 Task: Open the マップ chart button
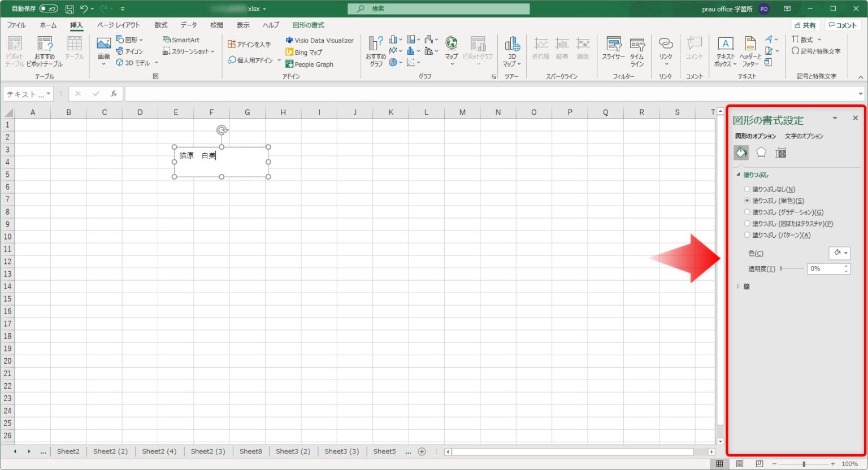point(451,51)
